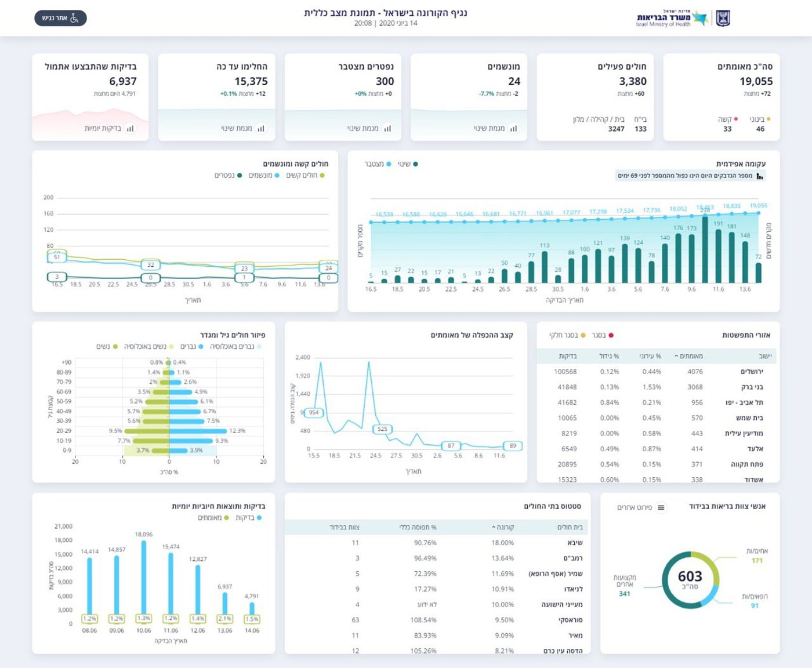Select Jerusalem row in outbreak areas table
The width and height of the screenshot is (812, 668).
(x=657, y=372)
